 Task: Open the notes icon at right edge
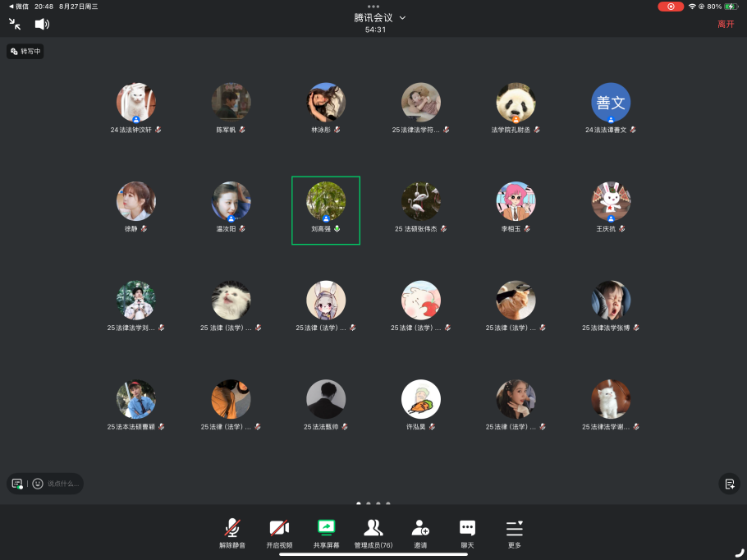tap(728, 484)
